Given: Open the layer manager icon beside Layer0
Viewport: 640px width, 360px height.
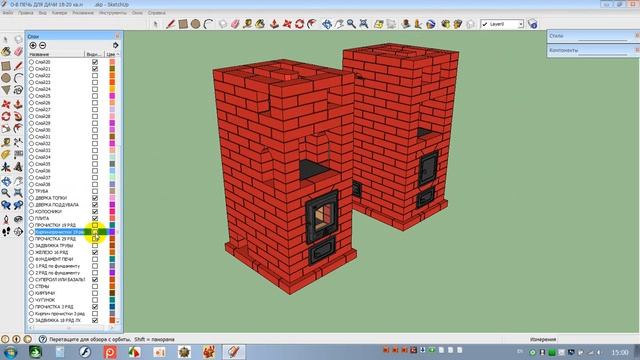Looking at the screenshot, I should pyautogui.click(x=532, y=24).
